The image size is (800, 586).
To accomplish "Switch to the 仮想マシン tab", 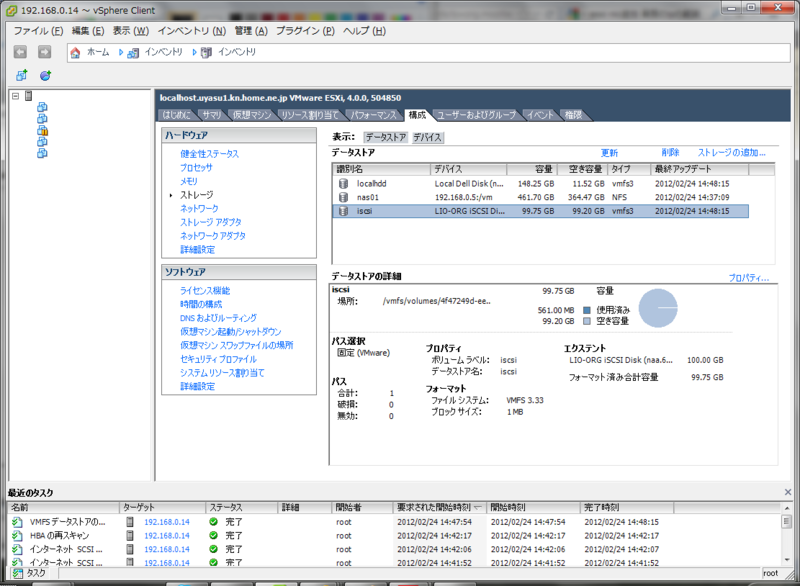I will pyautogui.click(x=252, y=115).
